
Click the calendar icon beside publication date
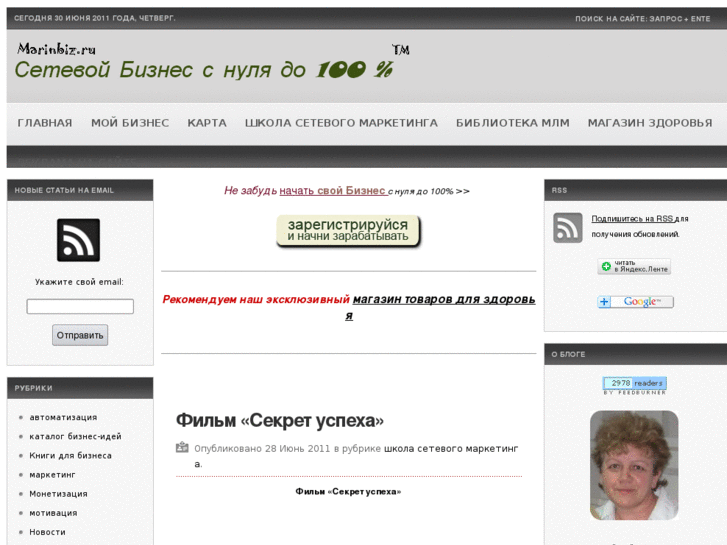click(x=182, y=448)
